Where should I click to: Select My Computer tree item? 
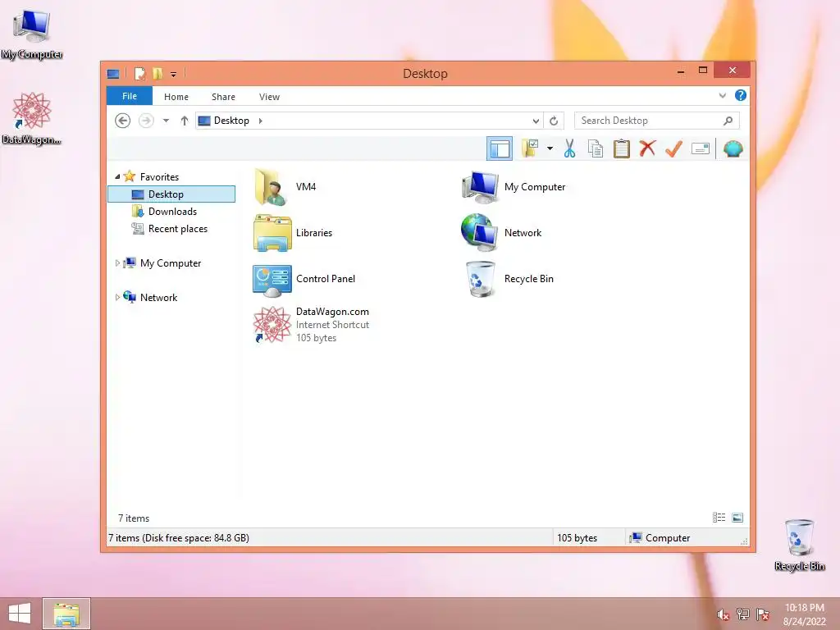171,263
